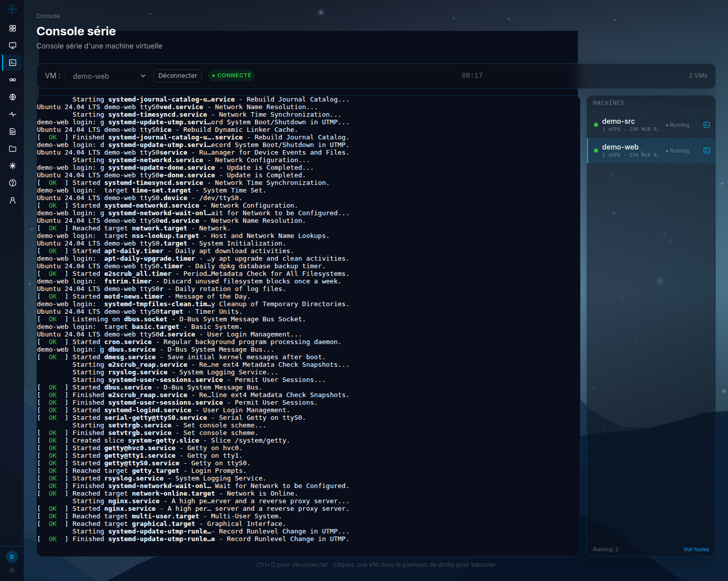Click the 2 VMs counter text
The width and height of the screenshot is (728, 581).
pos(698,76)
